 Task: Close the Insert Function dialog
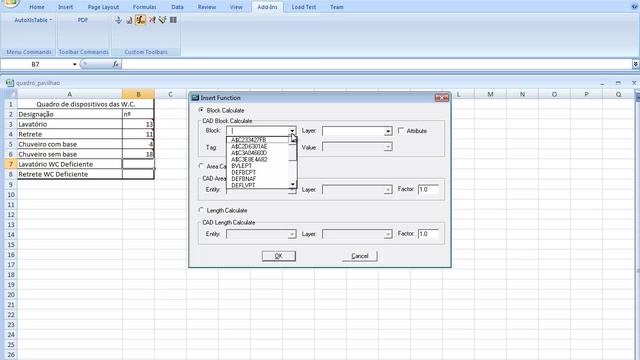pos(442,98)
